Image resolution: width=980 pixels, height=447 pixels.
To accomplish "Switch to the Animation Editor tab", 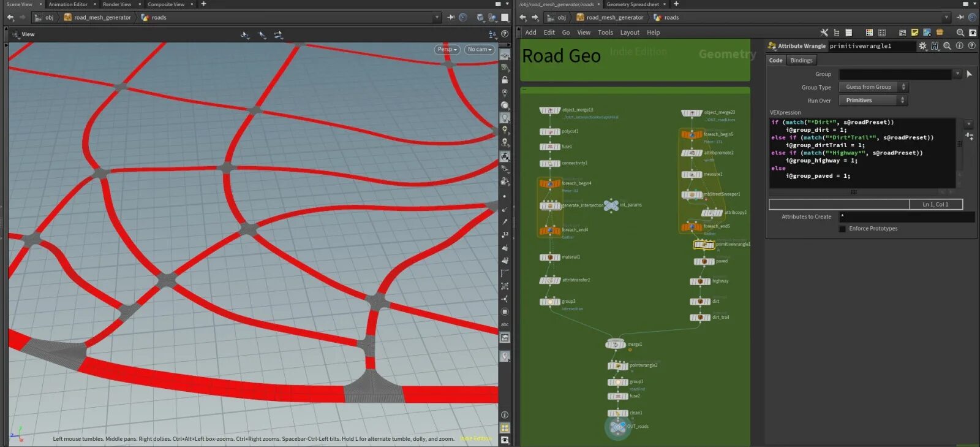I will pyautogui.click(x=68, y=4).
